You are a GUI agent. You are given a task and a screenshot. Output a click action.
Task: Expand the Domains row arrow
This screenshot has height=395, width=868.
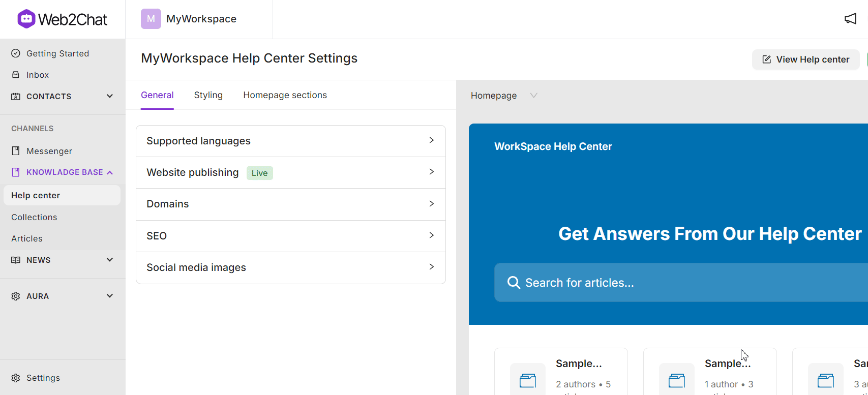pyautogui.click(x=431, y=203)
